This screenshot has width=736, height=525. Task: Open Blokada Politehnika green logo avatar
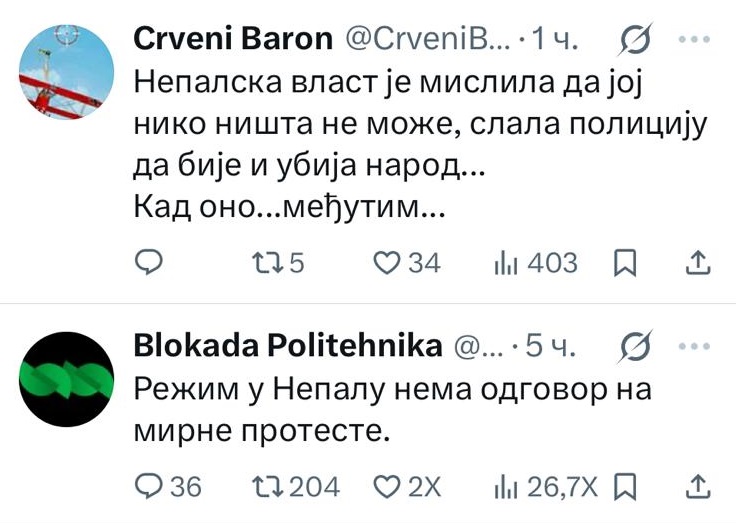(66, 379)
